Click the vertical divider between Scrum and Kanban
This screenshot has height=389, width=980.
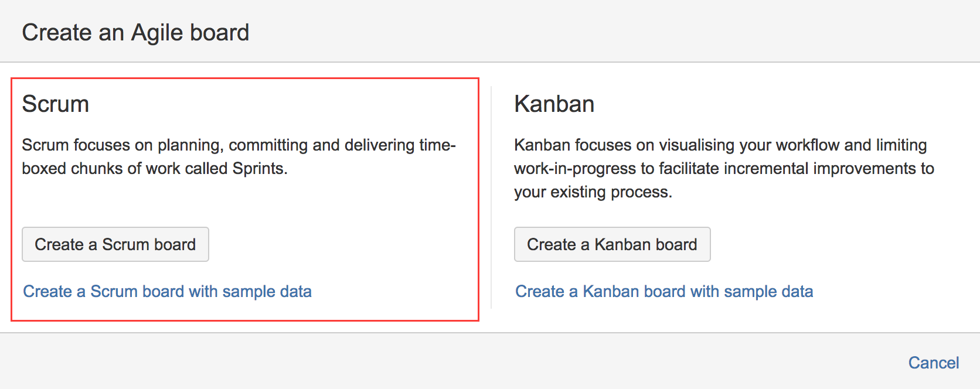[x=491, y=197]
